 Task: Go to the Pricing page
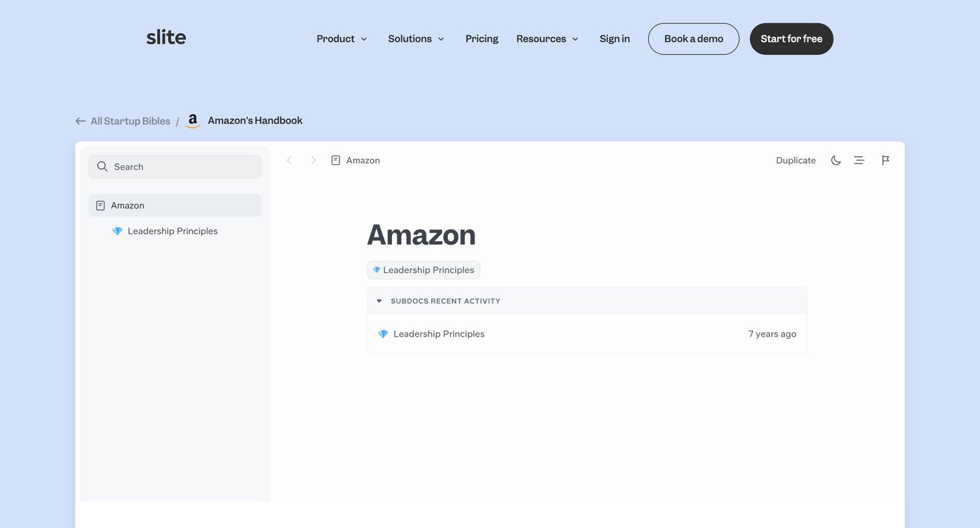point(482,39)
